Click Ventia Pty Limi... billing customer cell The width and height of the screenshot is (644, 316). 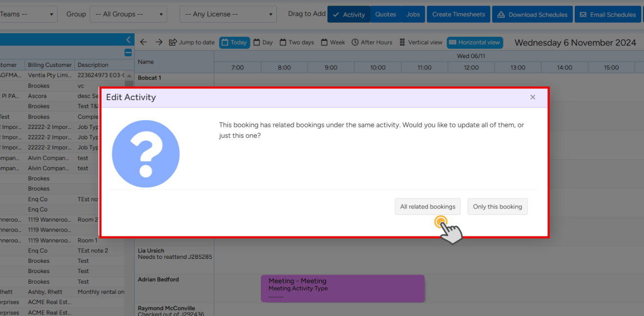(50, 76)
